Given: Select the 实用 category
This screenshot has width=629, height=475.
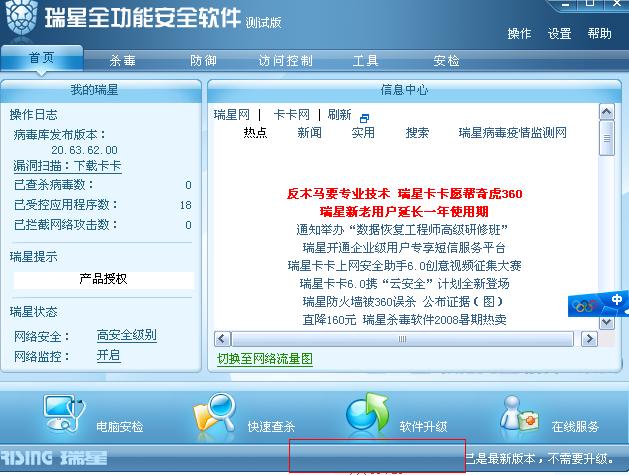Looking at the screenshot, I should tap(363, 132).
